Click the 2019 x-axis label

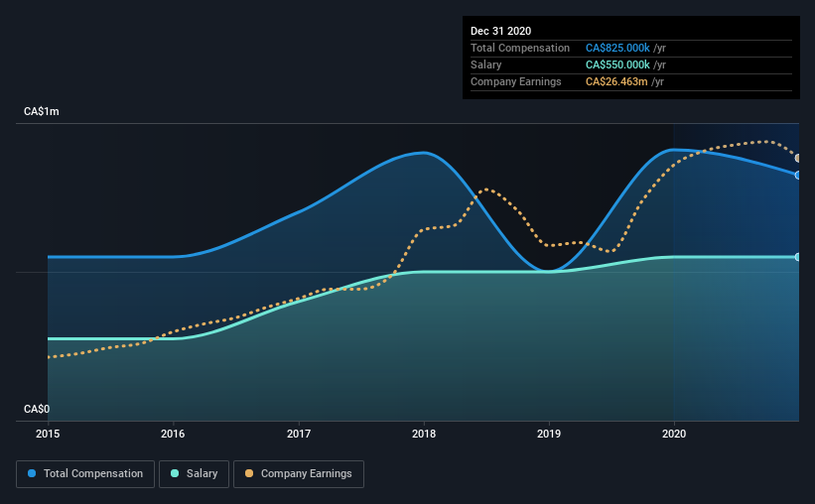tap(549, 434)
